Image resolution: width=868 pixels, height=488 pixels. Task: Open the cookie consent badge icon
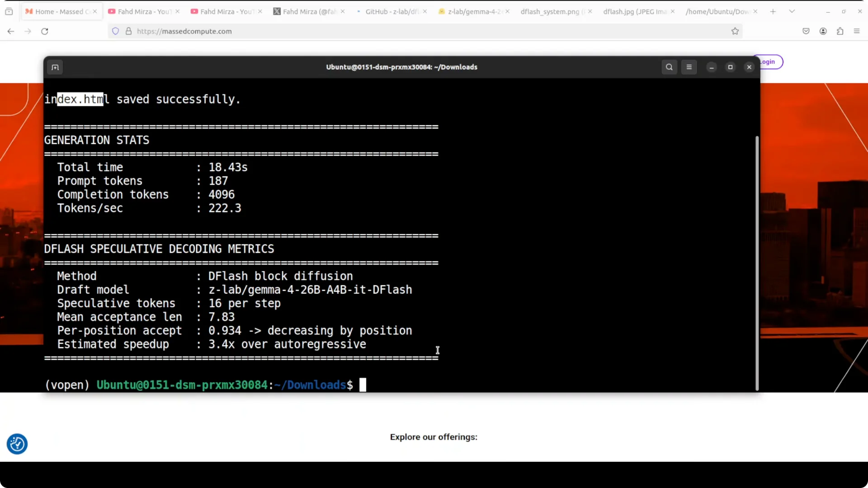click(x=17, y=444)
